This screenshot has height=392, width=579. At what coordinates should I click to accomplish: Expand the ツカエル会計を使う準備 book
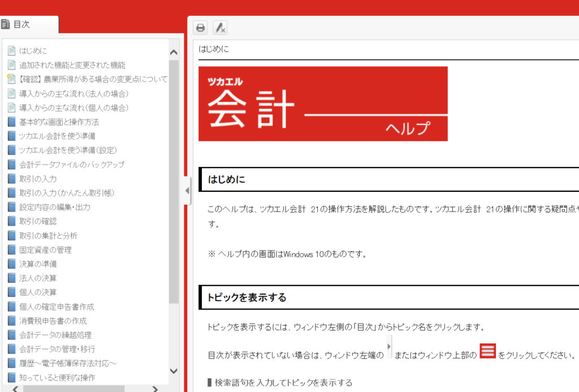coord(57,136)
